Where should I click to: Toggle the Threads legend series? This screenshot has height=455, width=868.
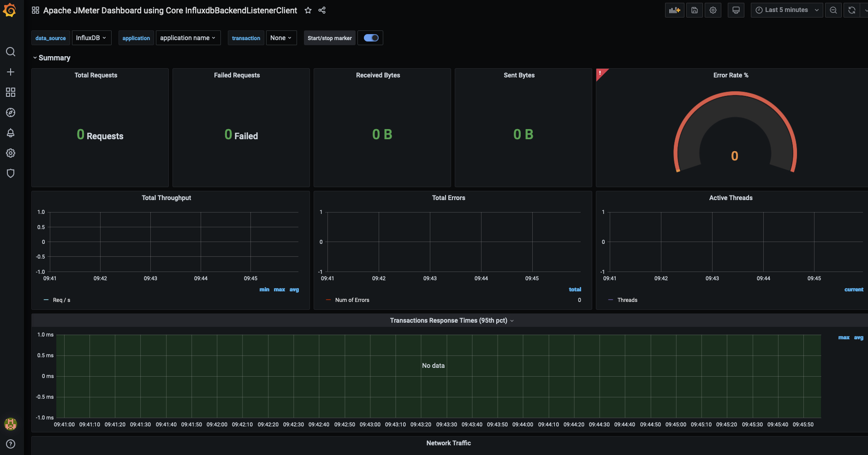627,300
